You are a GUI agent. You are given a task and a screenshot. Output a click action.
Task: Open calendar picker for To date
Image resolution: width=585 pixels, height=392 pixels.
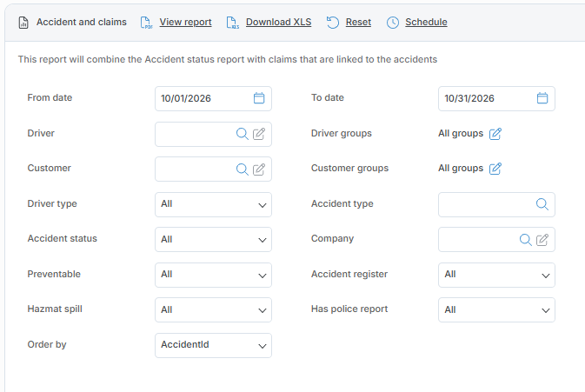click(542, 98)
